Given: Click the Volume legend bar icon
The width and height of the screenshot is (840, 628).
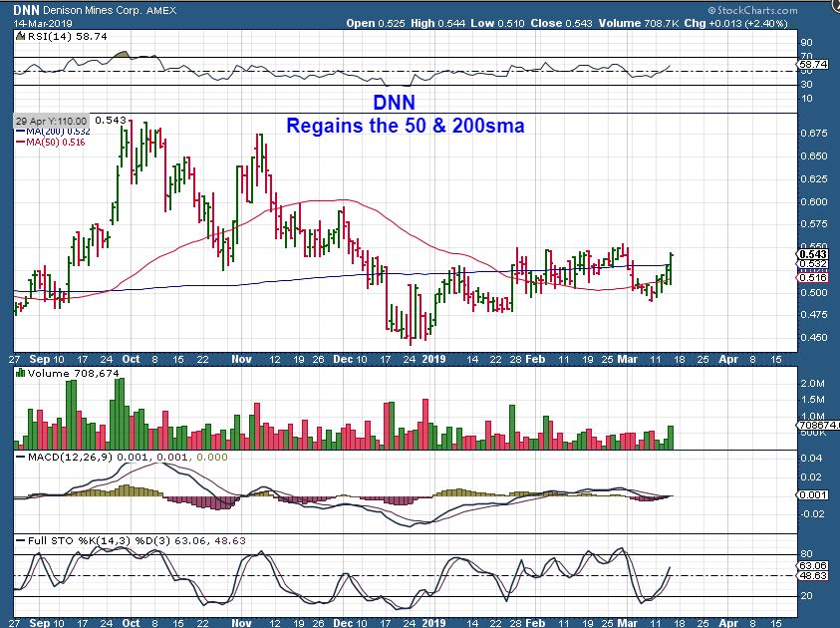Looking at the screenshot, I should (18, 374).
